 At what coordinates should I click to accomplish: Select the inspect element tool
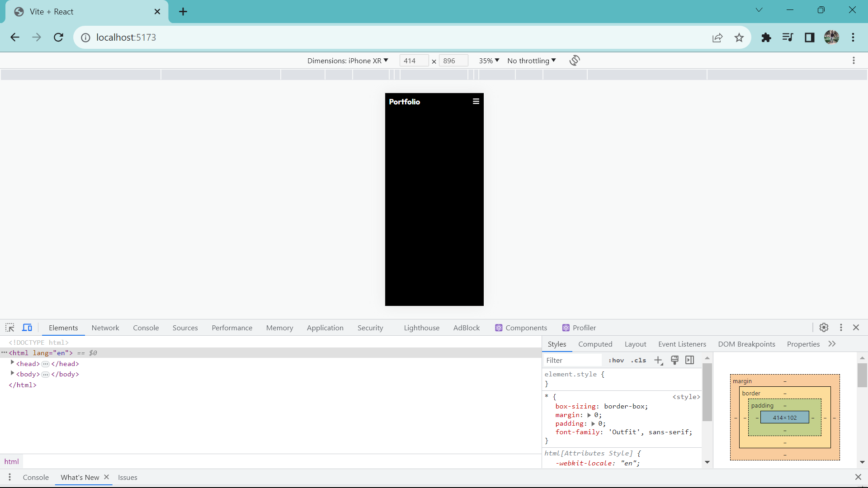(9, 328)
